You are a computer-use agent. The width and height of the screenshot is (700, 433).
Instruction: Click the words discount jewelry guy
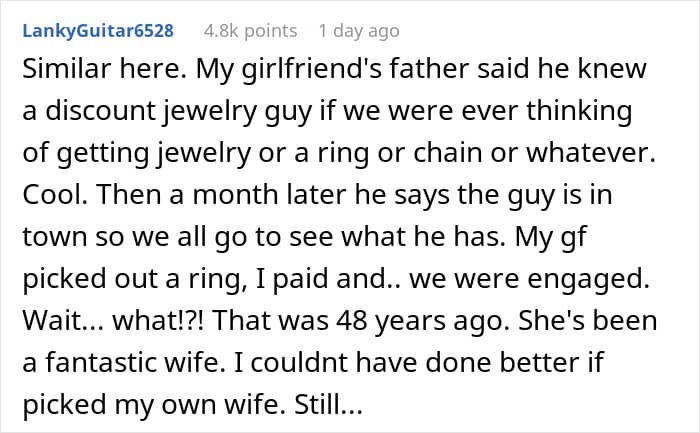(x=179, y=112)
